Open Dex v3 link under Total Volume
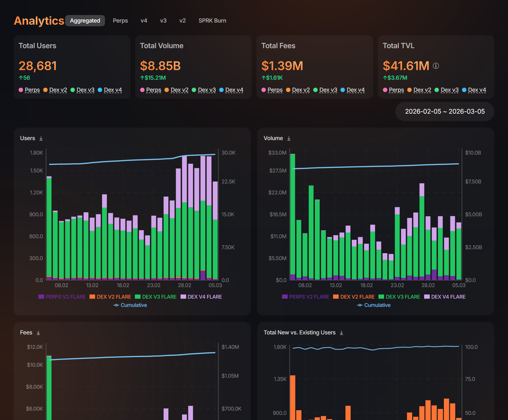Screen dimensions: 508x420 click(x=207, y=90)
